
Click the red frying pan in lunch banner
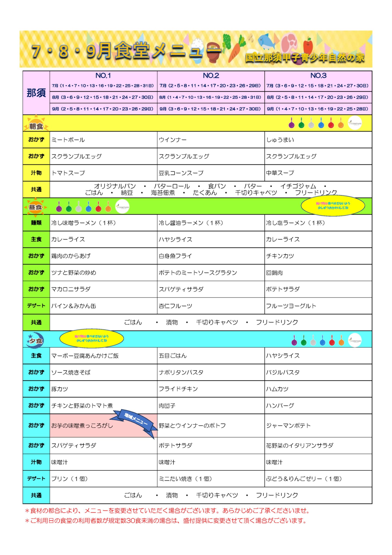point(98,207)
